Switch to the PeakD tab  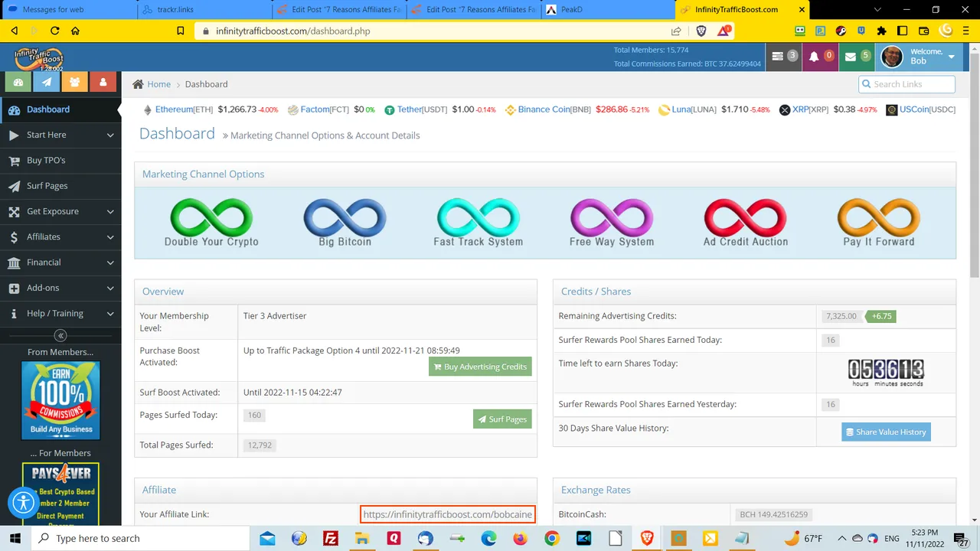click(x=607, y=10)
